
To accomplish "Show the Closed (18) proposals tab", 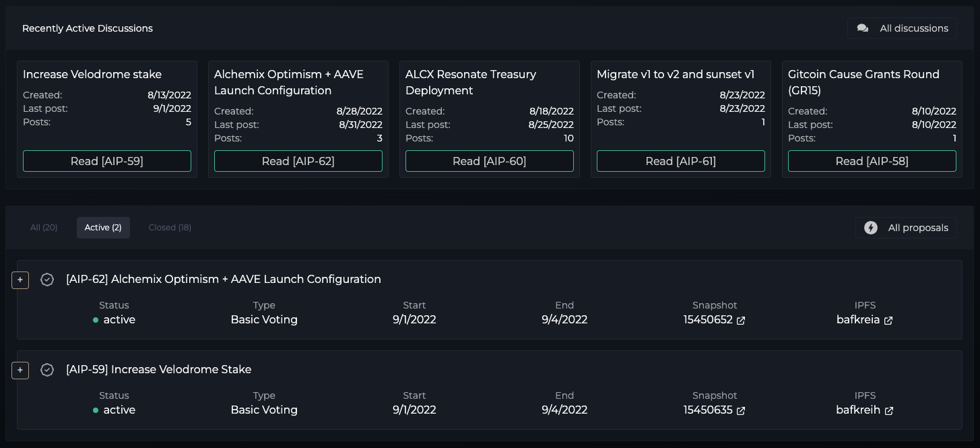I will (170, 228).
